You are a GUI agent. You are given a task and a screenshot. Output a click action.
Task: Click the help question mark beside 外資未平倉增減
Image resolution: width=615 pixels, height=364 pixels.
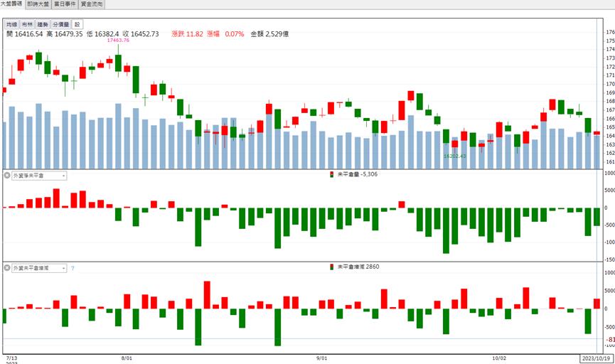(x=73, y=268)
